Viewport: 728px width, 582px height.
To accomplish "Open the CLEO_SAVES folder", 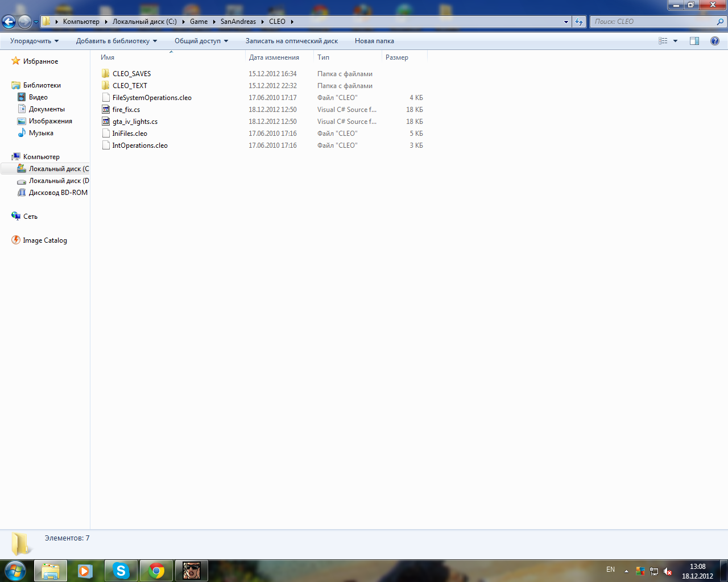I will tap(131, 74).
